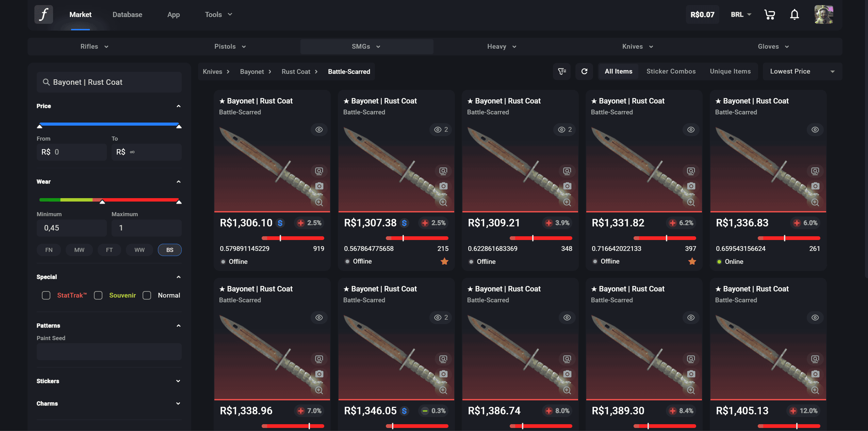Screen dimensions: 868x431
Task: Expand the Stickers filter section
Action: pyautogui.click(x=109, y=381)
